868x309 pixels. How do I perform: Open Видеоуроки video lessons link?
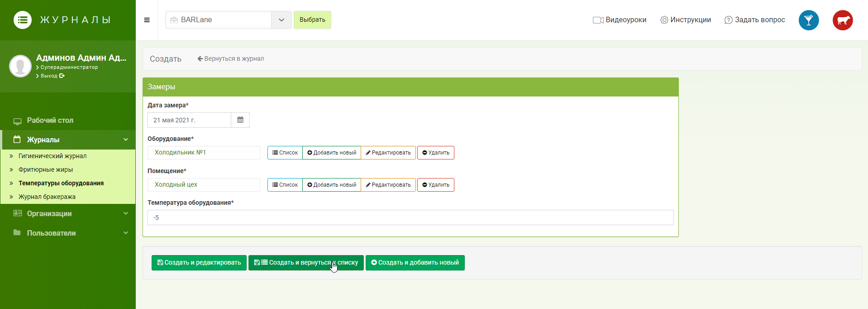tap(620, 20)
